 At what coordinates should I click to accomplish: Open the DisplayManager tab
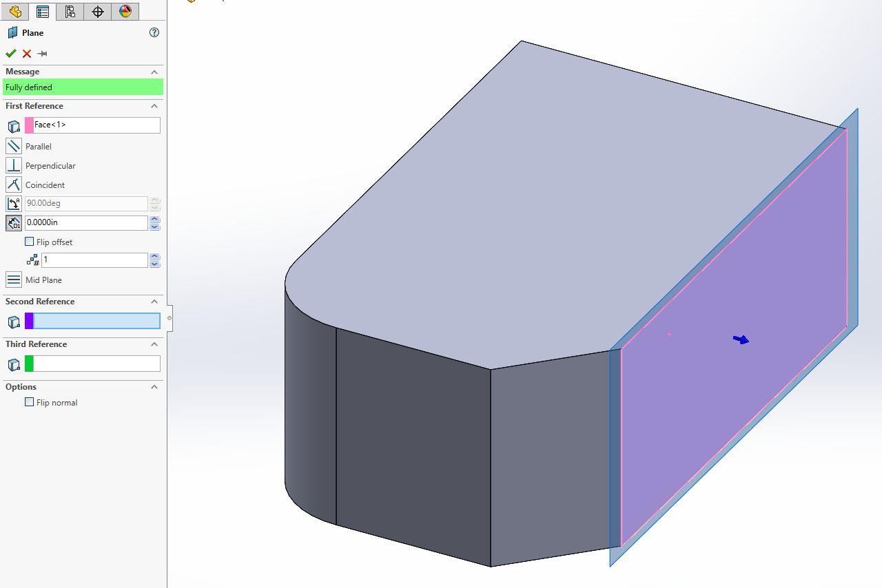pyautogui.click(x=125, y=11)
